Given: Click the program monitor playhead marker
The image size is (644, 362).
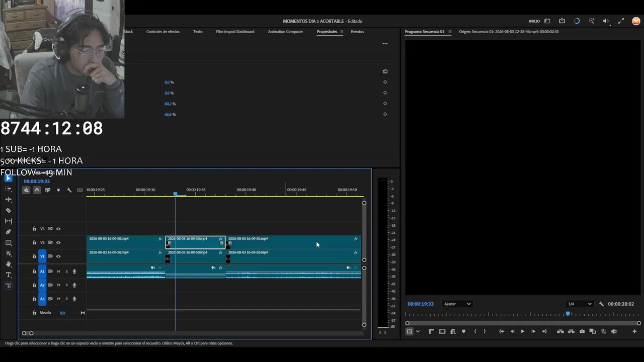Looking at the screenshot, I should 568,314.
